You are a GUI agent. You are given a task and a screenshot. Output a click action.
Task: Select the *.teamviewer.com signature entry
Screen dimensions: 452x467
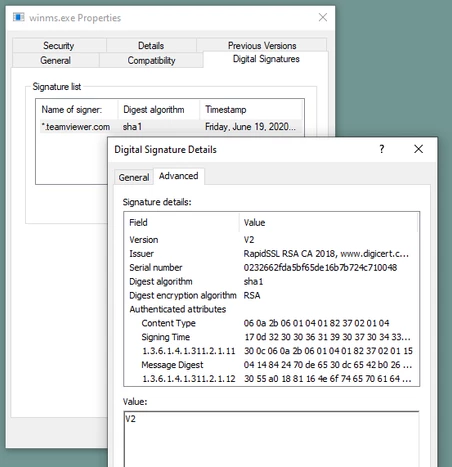click(x=76, y=127)
